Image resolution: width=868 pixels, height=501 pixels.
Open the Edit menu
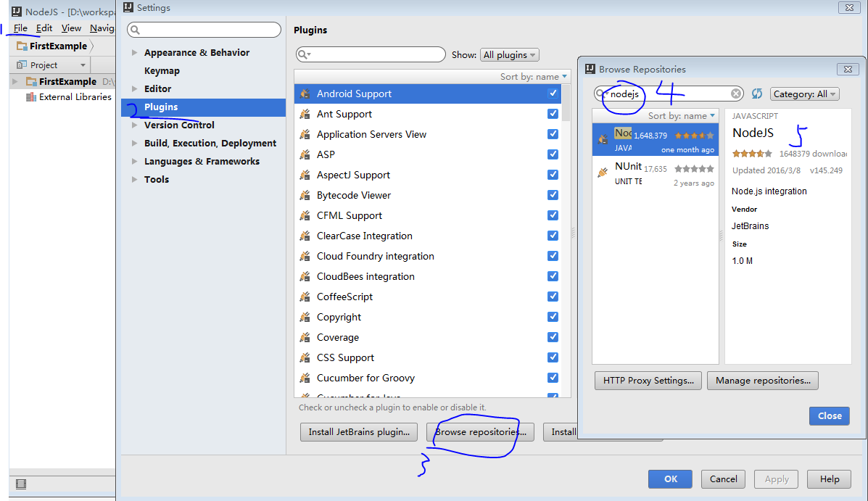[44, 28]
